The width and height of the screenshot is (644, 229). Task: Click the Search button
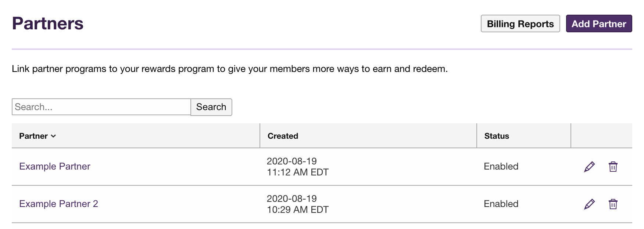point(211,107)
